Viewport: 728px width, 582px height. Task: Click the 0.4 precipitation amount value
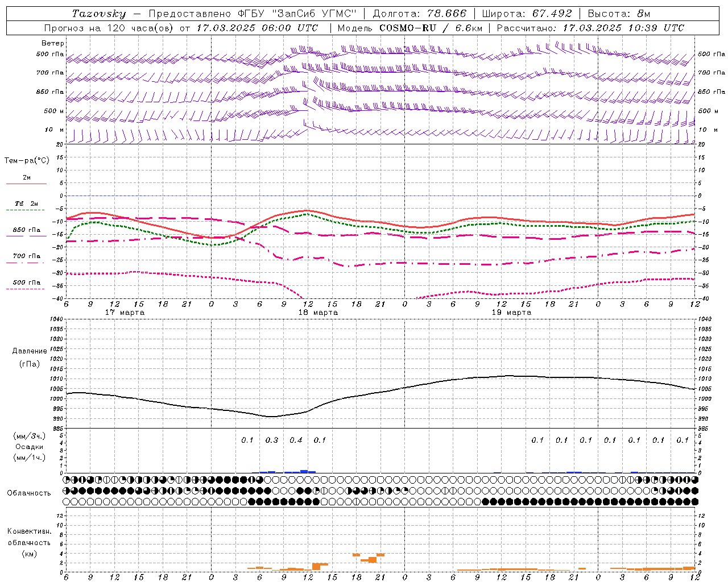point(296,440)
